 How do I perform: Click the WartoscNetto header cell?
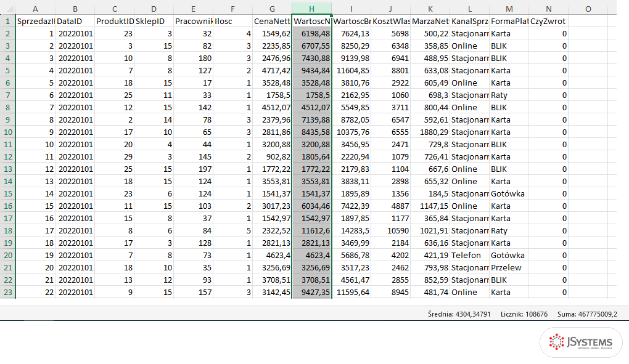[x=311, y=21]
